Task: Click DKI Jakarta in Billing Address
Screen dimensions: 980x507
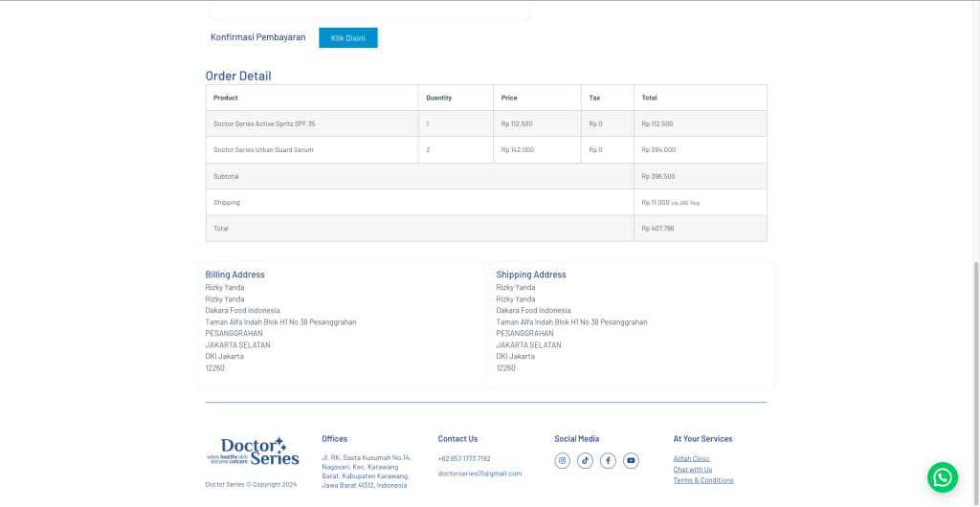Action: [224, 356]
